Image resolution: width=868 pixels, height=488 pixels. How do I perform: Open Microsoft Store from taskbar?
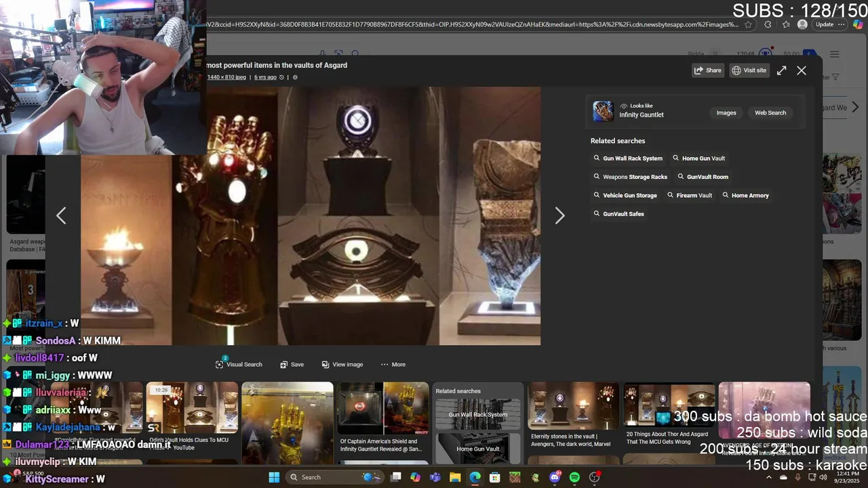495,477
